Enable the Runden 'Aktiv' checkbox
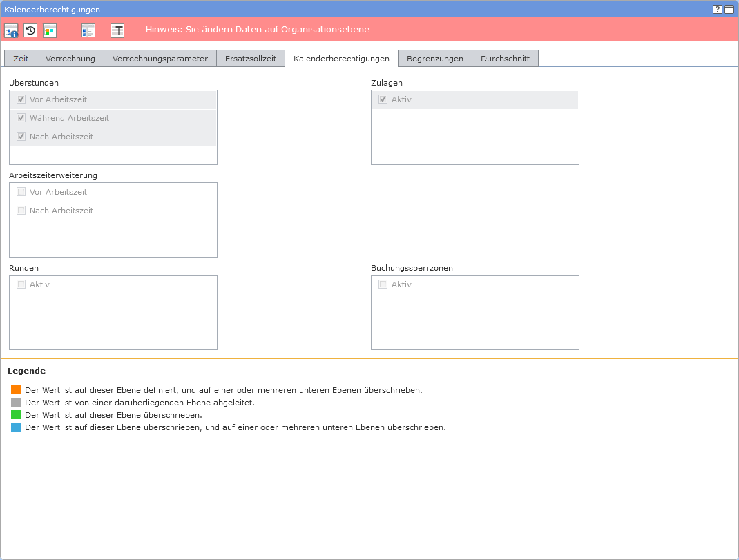Image resolution: width=739 pixels, height=560 pixels. pos(21,284)
